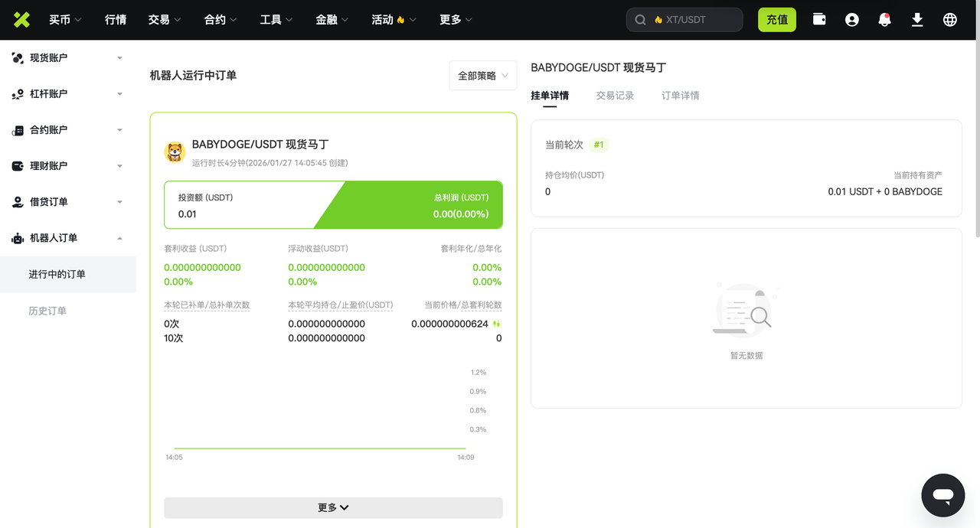
Task: Click the BABYDOGE coin avatar
Action: [175, 152]
